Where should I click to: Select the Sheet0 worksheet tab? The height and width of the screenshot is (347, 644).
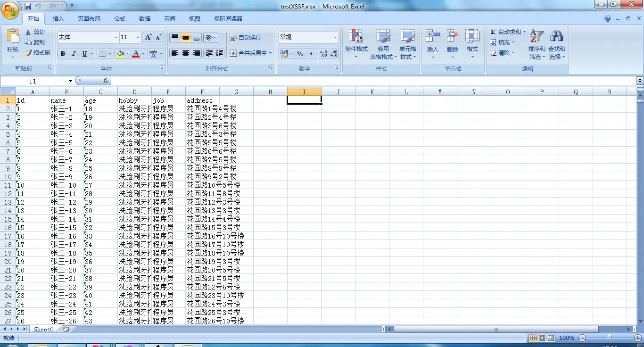[x=44, y=329]
